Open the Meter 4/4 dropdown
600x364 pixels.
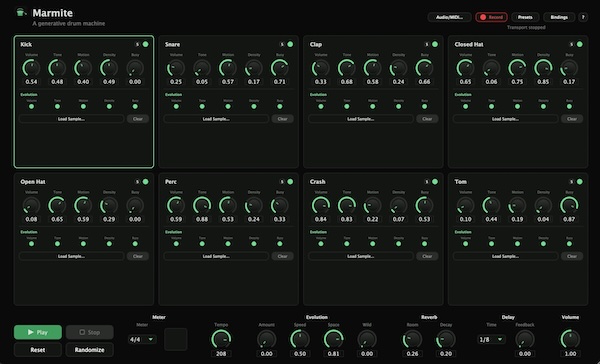coord(142,340)
